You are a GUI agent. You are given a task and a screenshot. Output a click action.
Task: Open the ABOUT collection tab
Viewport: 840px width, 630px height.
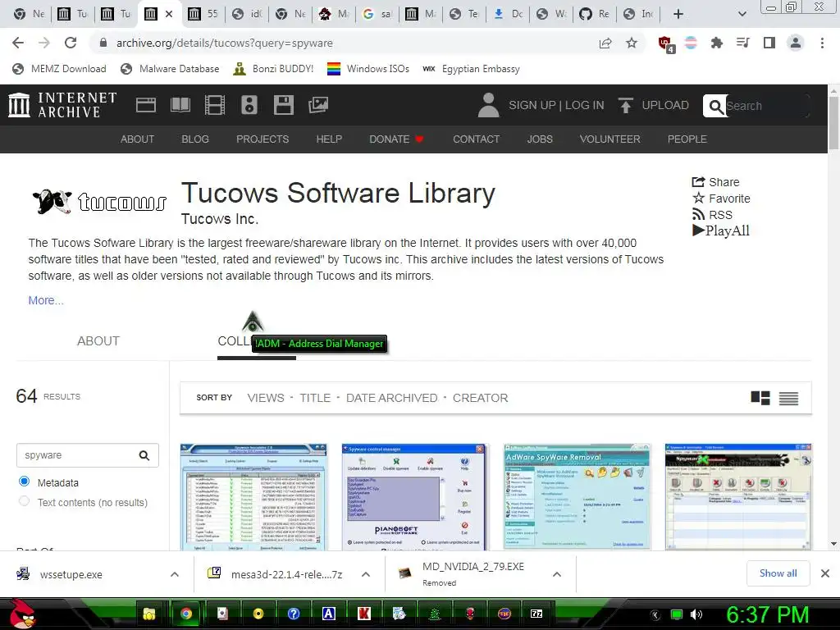[x=98, y=341]
